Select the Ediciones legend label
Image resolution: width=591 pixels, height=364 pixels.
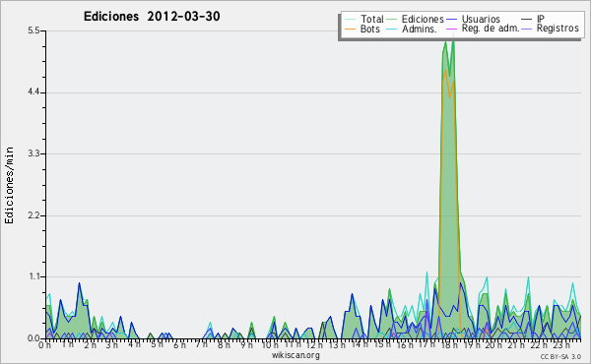click(423, 19)
